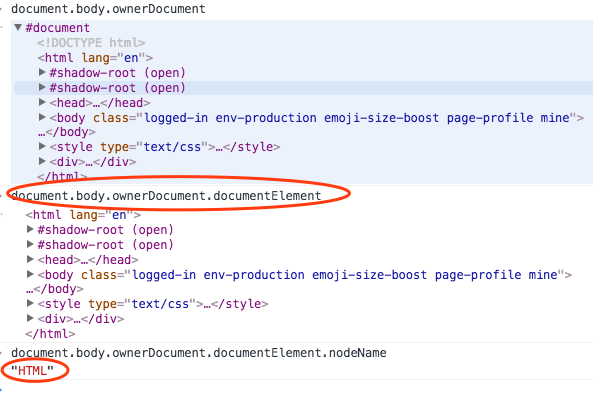Click the body class text in the documentElement result

pos(304,275)
